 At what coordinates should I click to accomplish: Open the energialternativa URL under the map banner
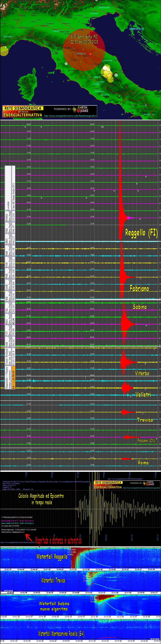point(70,116)
